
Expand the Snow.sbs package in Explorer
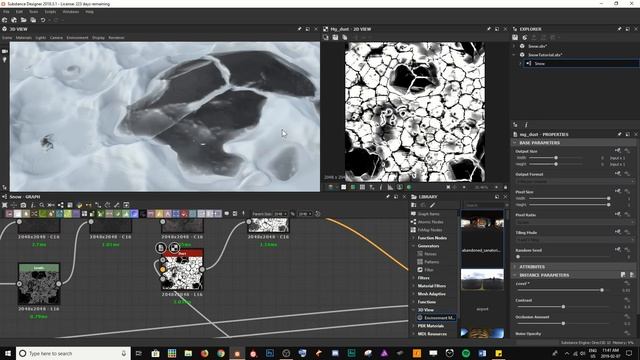(514, 46)
